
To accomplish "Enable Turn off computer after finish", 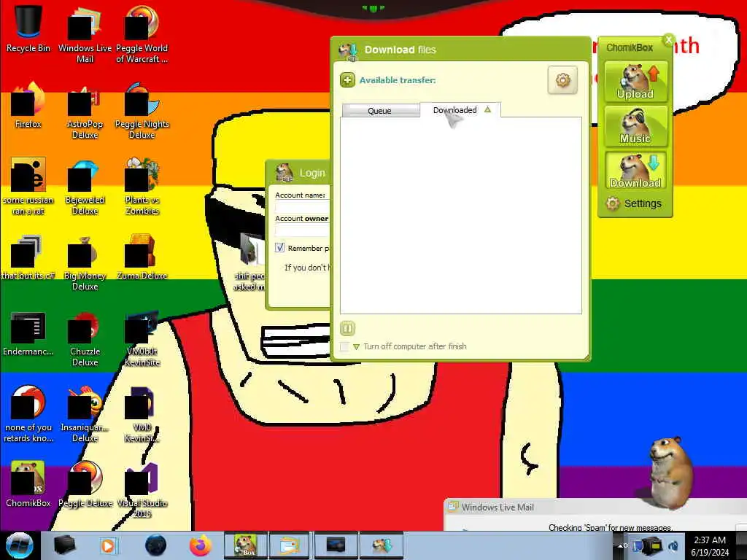I will tap(344, 346).
